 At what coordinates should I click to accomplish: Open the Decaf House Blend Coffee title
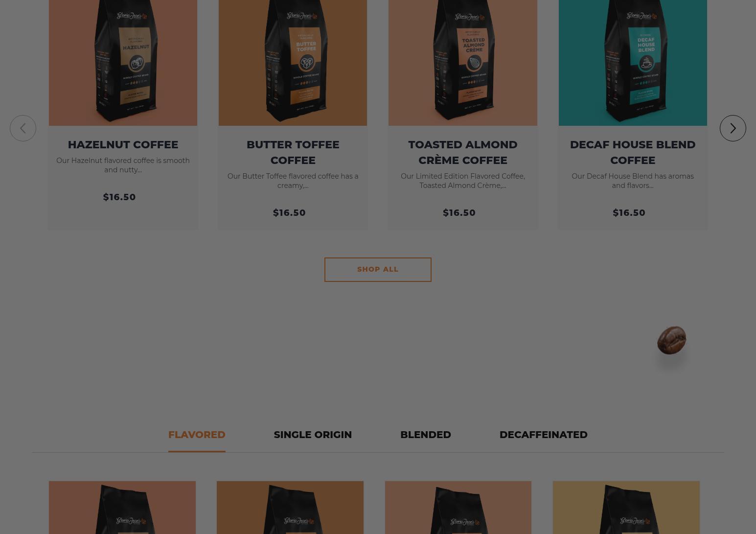click(633, 152)
